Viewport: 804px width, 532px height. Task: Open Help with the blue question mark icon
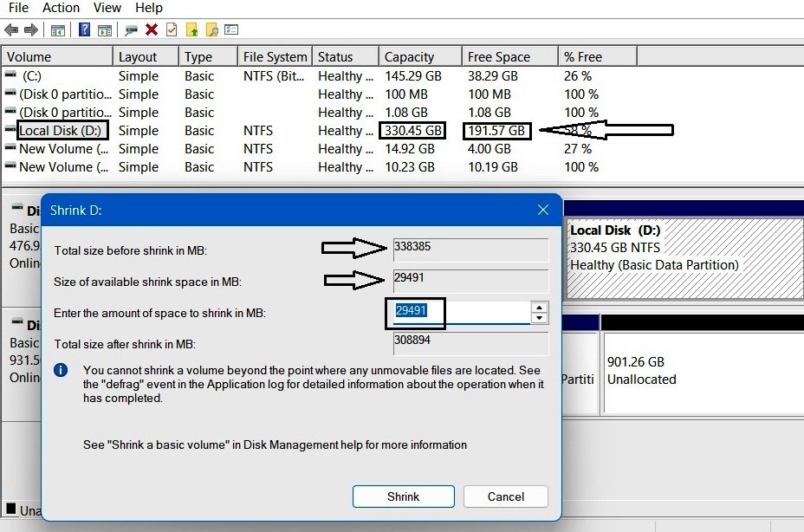[85, 29]
